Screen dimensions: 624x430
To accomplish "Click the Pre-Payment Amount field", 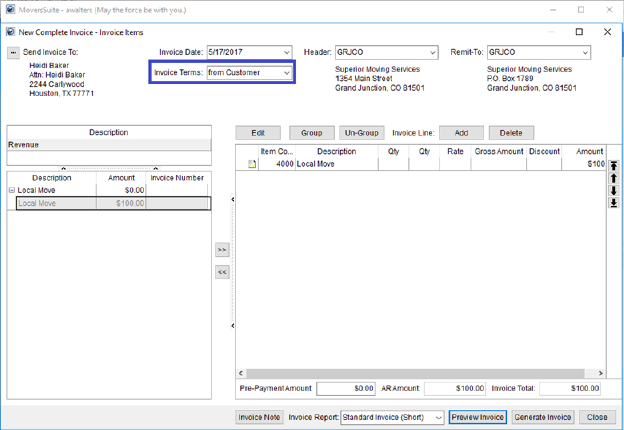I will 346,388.
